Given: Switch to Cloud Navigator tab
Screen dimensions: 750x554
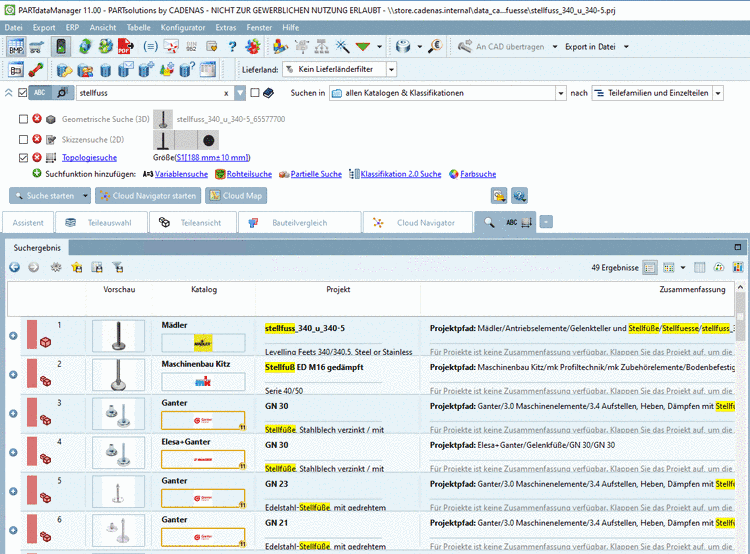Looking at the screenshot, I should tap(418, 222).
